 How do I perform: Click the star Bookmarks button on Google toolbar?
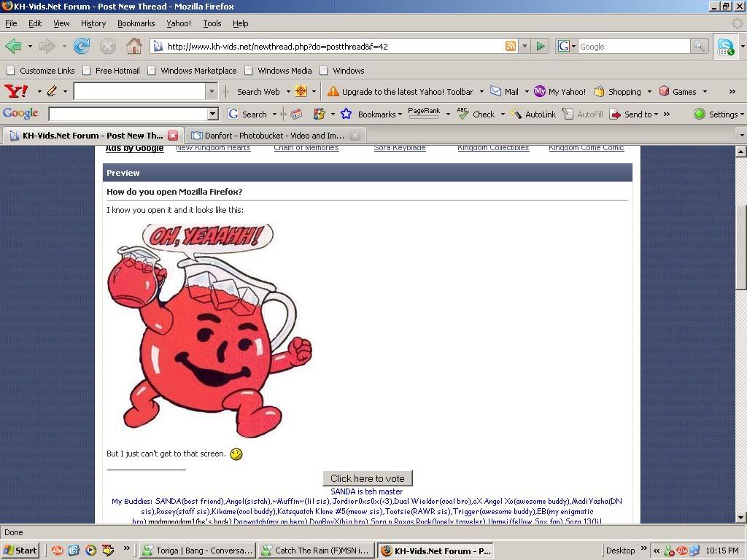pyautogui.click(x=371, y=114)
